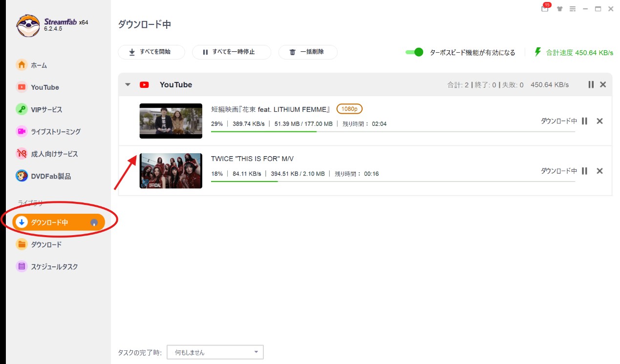Click the red YouTube icon in group header
Image resolution: width=620 pixels, height=364 pixels.
point(144,84)
